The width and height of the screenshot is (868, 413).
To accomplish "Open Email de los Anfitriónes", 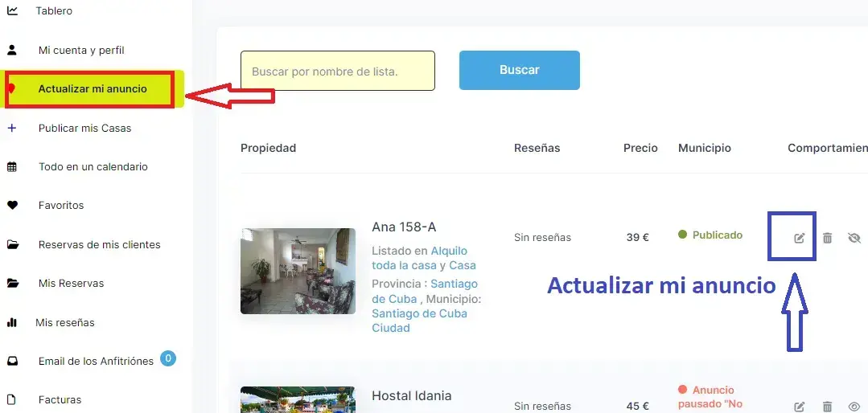I will coord(96,361).
